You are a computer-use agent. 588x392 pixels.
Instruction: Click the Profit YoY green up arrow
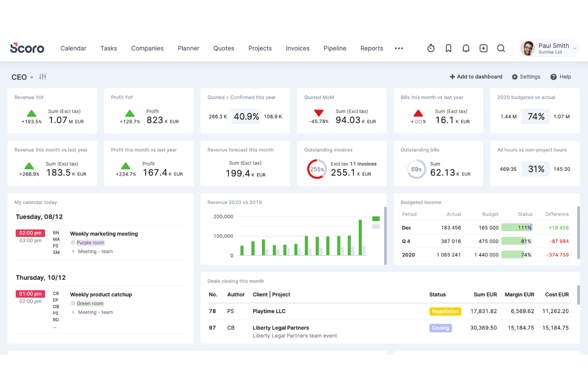130,113
